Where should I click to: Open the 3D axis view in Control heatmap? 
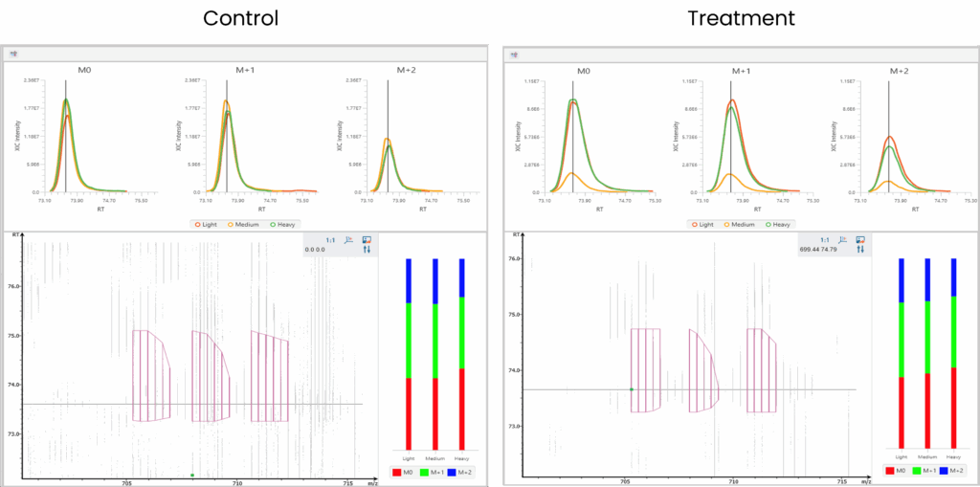(x=350, y=240)
